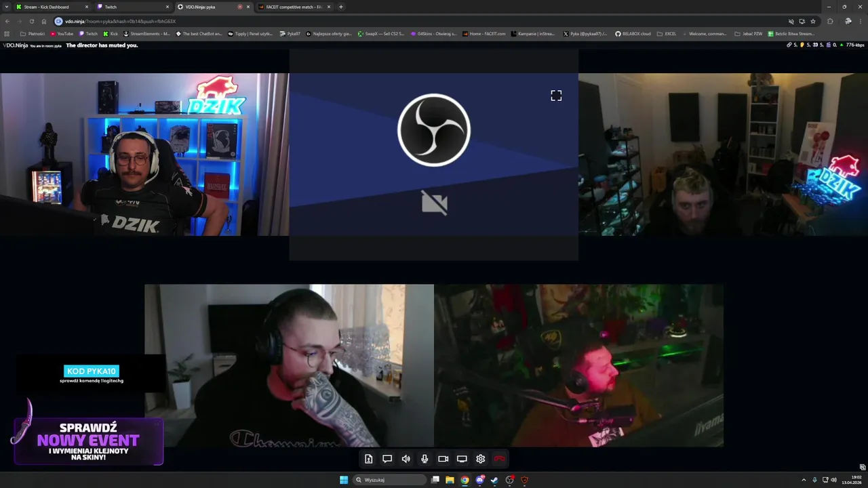
Task: Open the Betclic Bitwa Stream bookmark
Action: click(x=791, y=33)
